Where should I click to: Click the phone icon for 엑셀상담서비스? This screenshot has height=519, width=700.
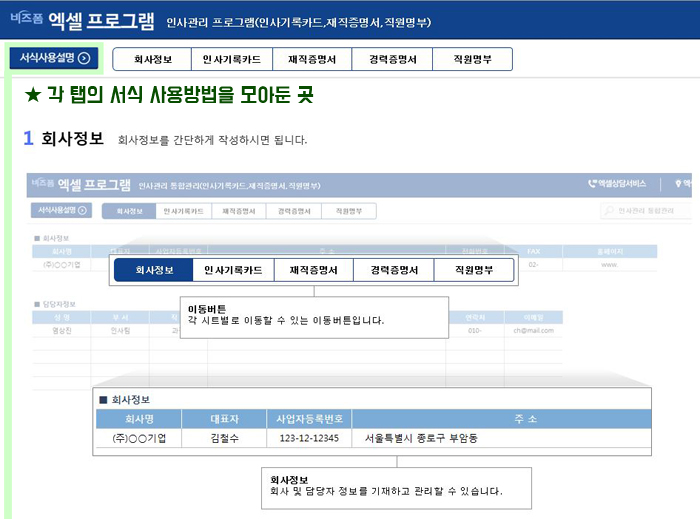[x=592, y=183]
